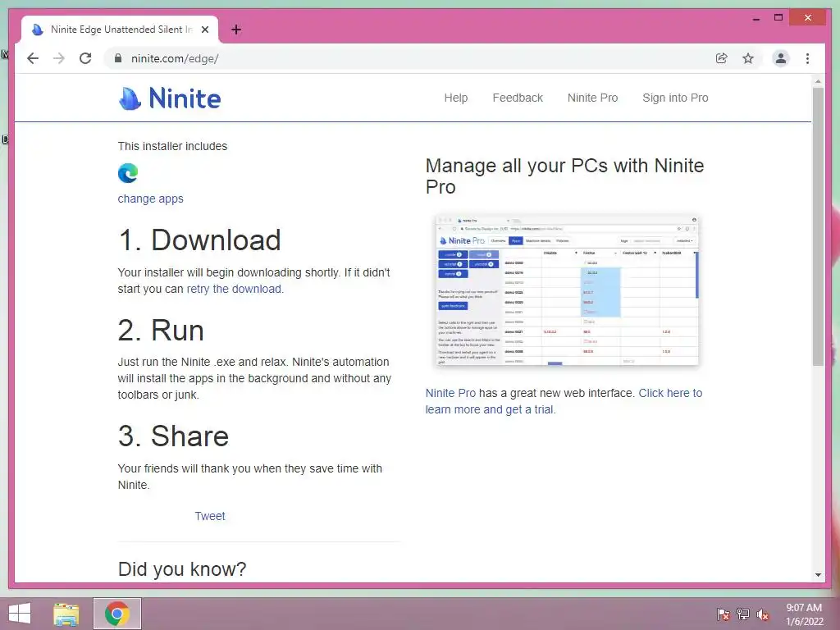Viewport: 840px width, 630px height.
Task: Maximize the Chrome window
Action: click(x=778, y=18)
